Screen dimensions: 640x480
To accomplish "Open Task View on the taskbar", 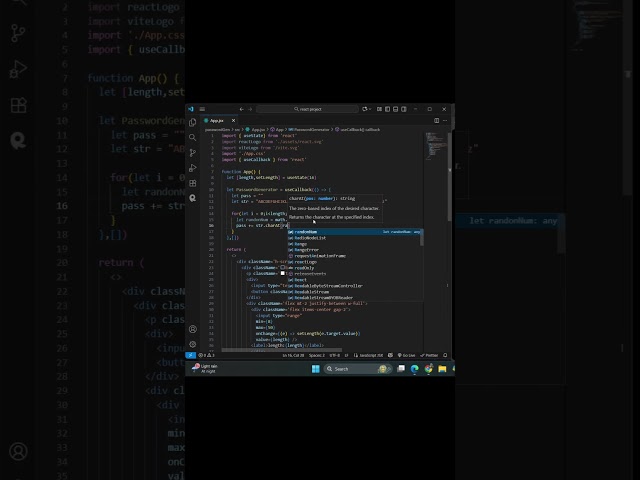I will coord(401,369).
